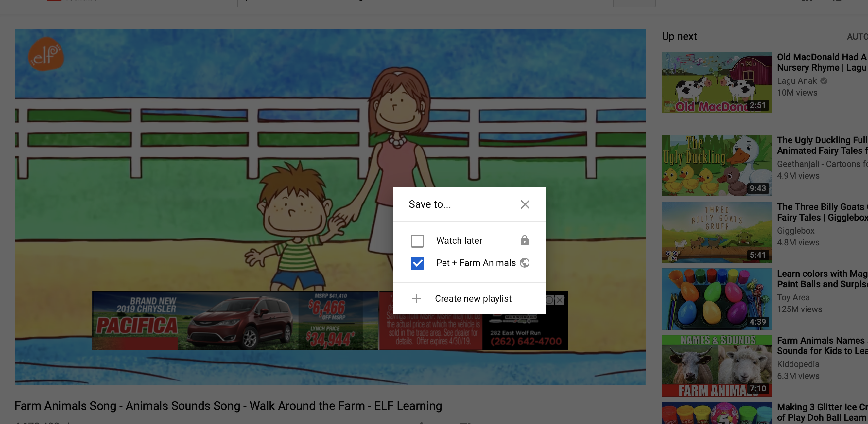Click the Watch later label

click(x=459, y=241)
